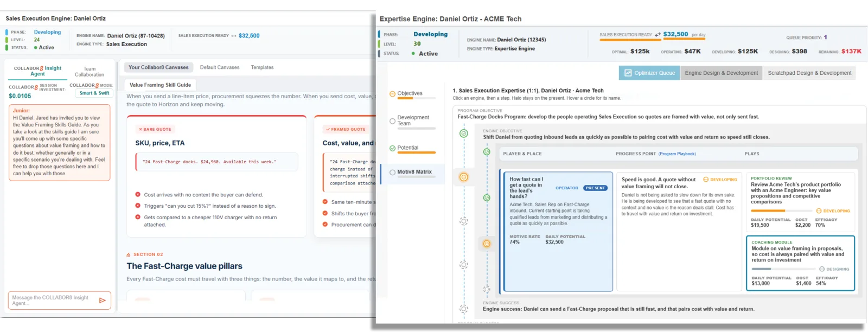Click the red bullet beside 'Gets compared to a cheaper 110V charger'

point(138,217)
